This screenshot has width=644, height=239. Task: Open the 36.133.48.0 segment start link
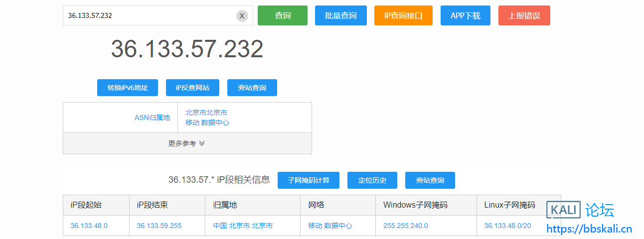[89, 226]
